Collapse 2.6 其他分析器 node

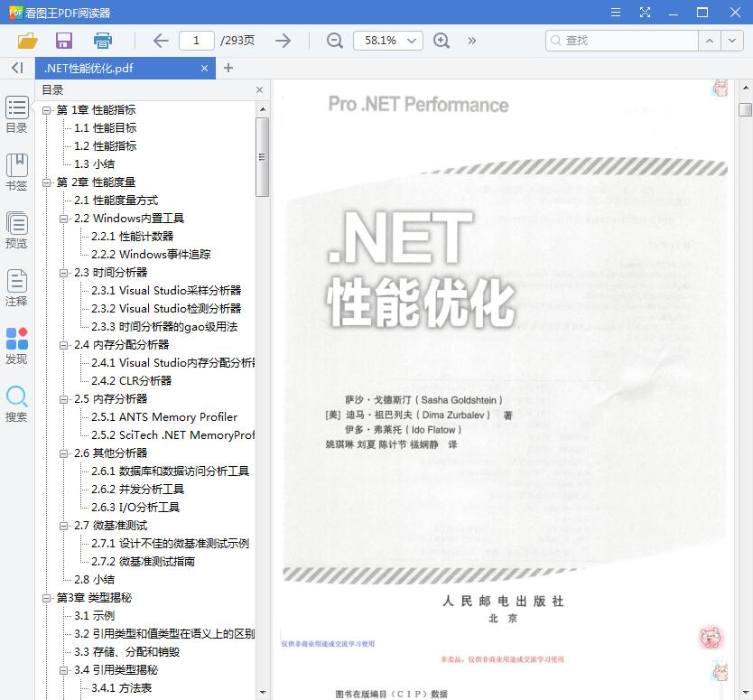pyautogui.click(x=63, y=454)
